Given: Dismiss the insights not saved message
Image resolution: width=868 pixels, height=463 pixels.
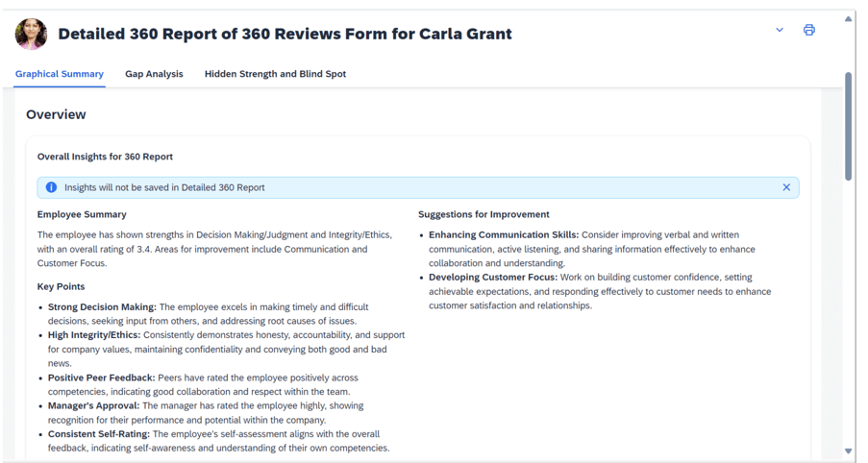Looking at the screenshot, I should tap(786, 187).
